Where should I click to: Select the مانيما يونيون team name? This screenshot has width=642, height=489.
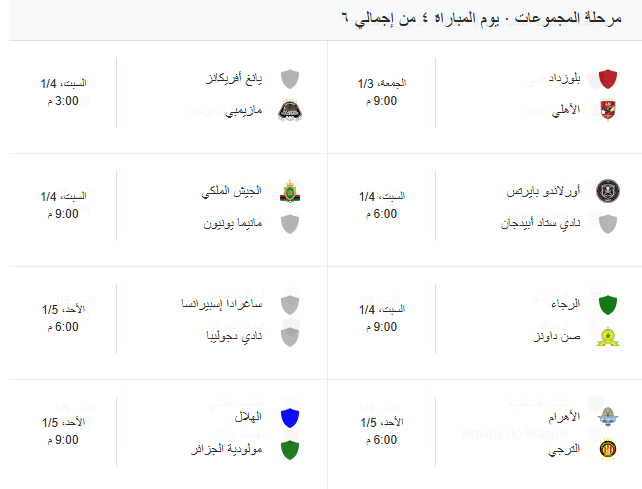230,223
